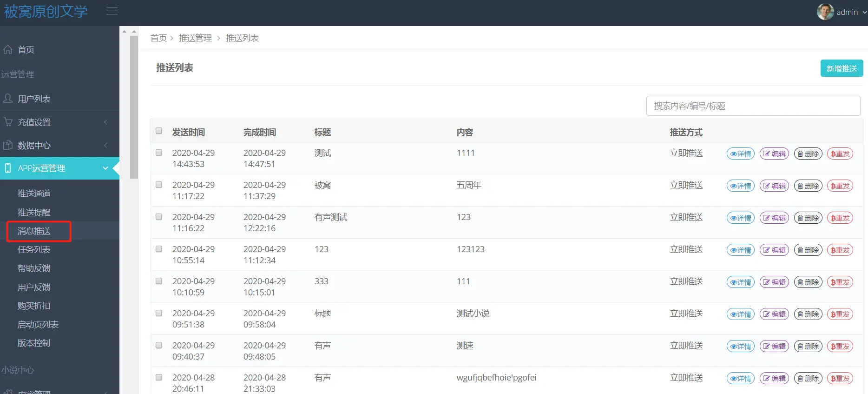Click the sidebar scrollbar up arrow
The width and height of the screenshot is (868, 394).
pyautogui.click(x=134, y=31)
